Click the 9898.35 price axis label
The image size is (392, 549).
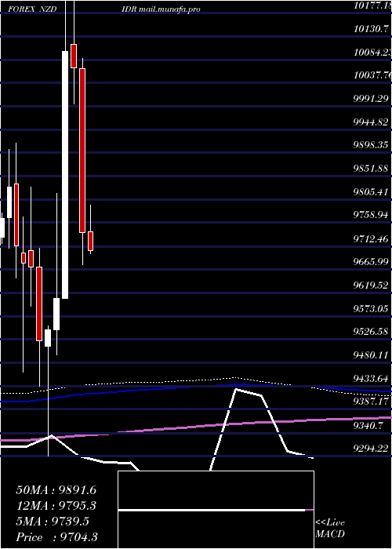pyautogui.click(x=371, y=145)
